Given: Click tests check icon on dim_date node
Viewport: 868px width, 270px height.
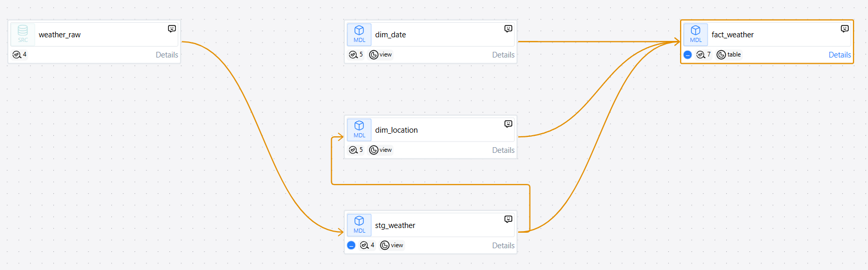Looking at the screenshot, I should pyautogui.click(x=353, y=54).
